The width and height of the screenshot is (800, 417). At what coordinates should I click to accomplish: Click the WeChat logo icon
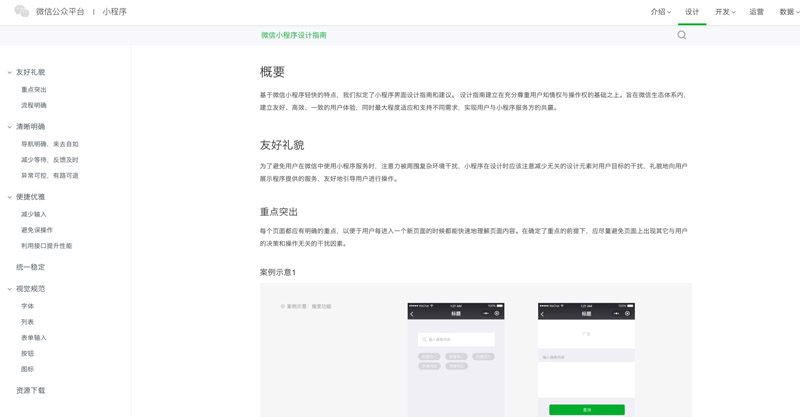[21, 11]
